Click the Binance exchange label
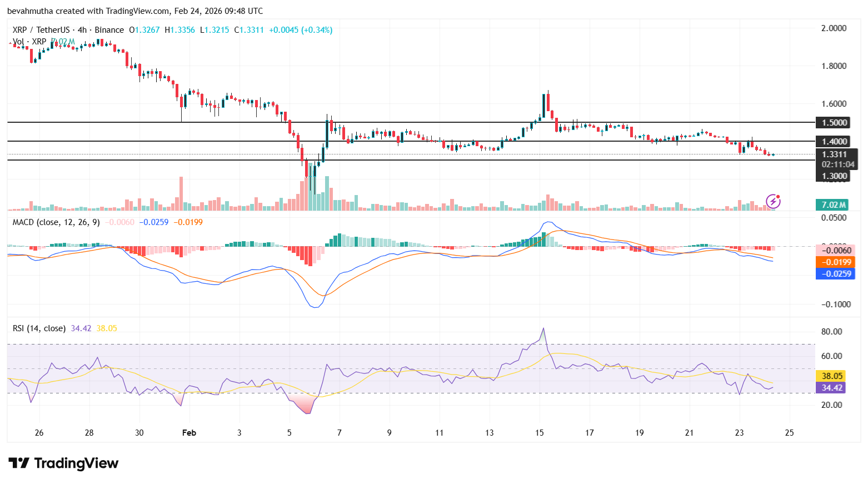Viewport: 868px width, 484px height. [110, 30]
